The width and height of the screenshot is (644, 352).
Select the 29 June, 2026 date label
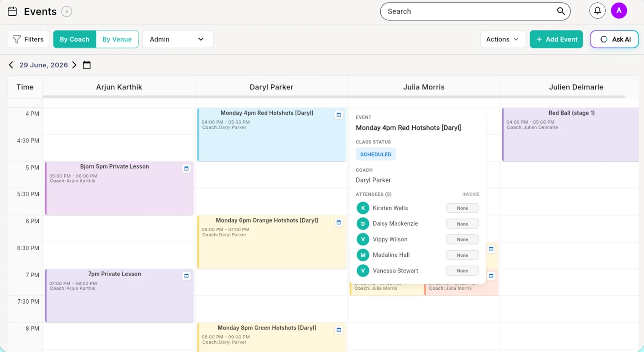click(43, 65)
